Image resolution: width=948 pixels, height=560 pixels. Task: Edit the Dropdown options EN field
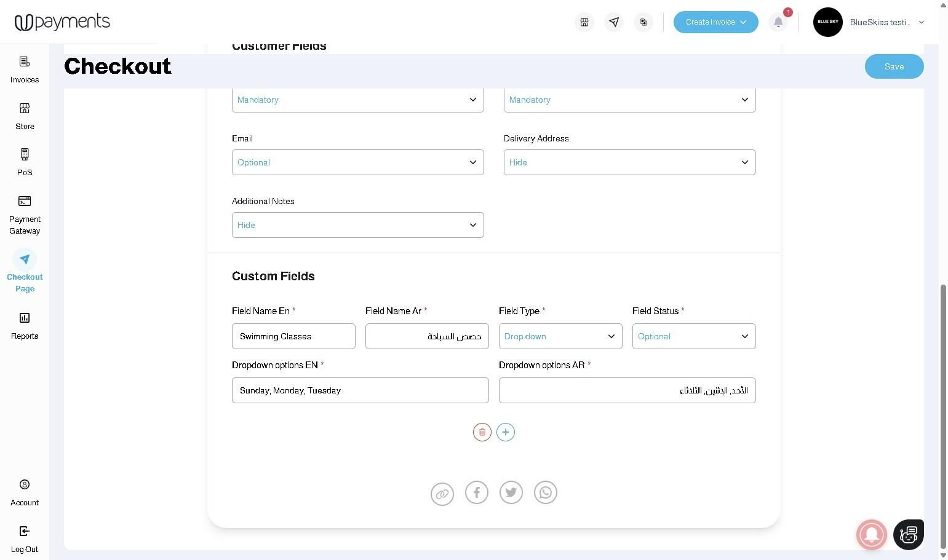(360, 390)
